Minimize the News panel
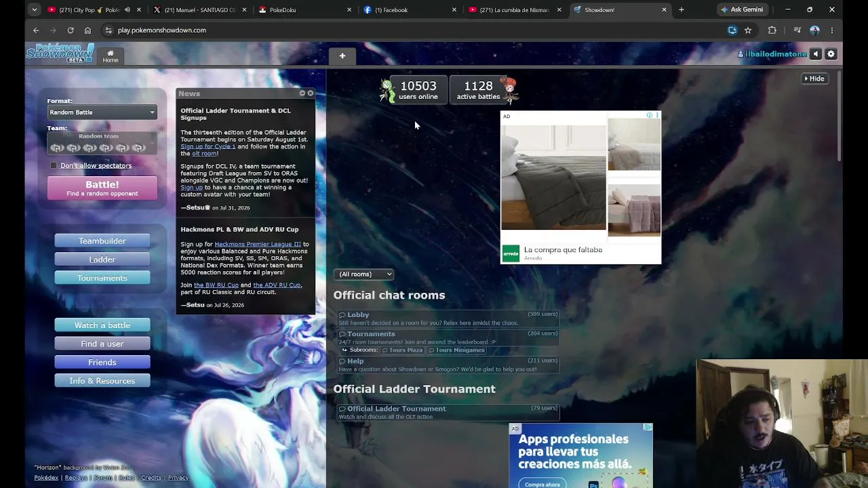 pos(302,93)
